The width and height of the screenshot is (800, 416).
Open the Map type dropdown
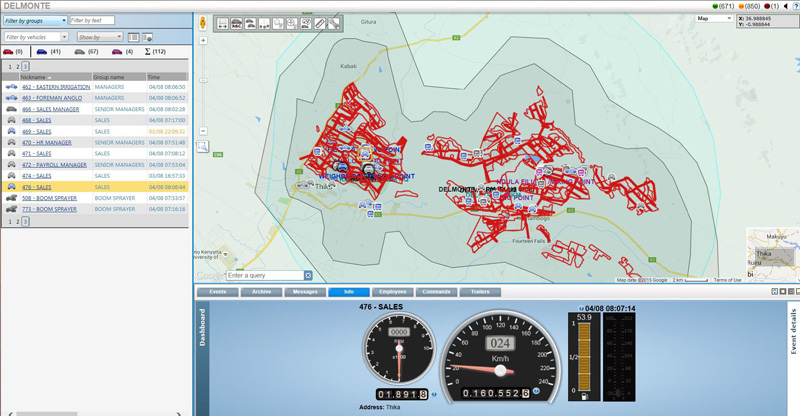coord(715,18)
